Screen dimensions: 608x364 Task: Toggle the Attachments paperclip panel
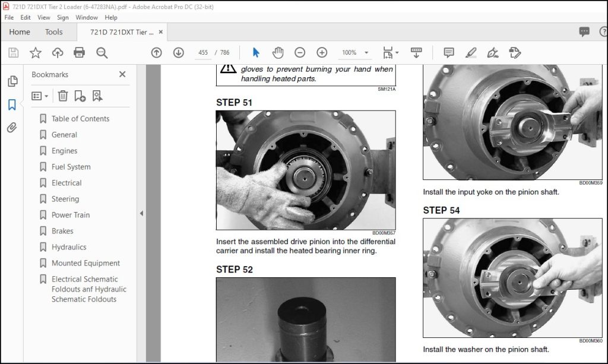click(12, 128)
